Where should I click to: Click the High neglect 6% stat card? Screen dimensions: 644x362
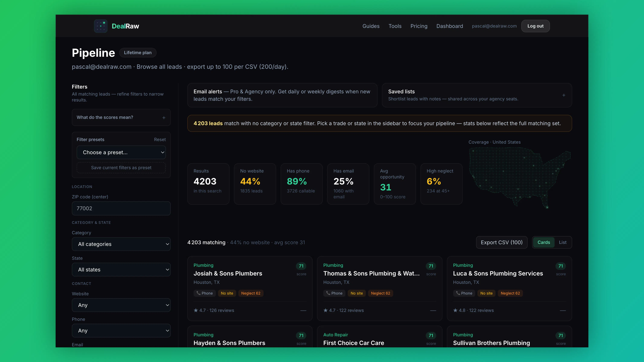pos(441,184)
